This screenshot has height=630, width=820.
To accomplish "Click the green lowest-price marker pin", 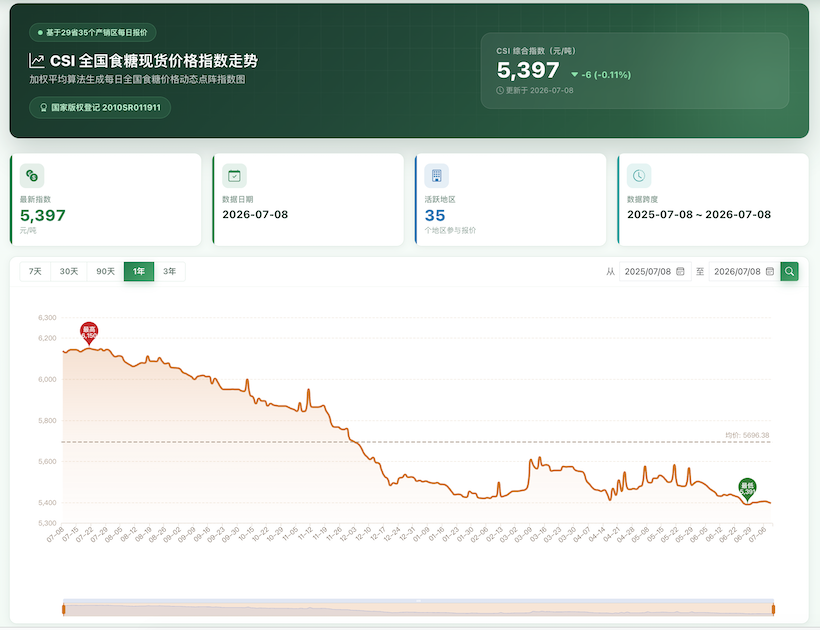I will tap(747, 488).
